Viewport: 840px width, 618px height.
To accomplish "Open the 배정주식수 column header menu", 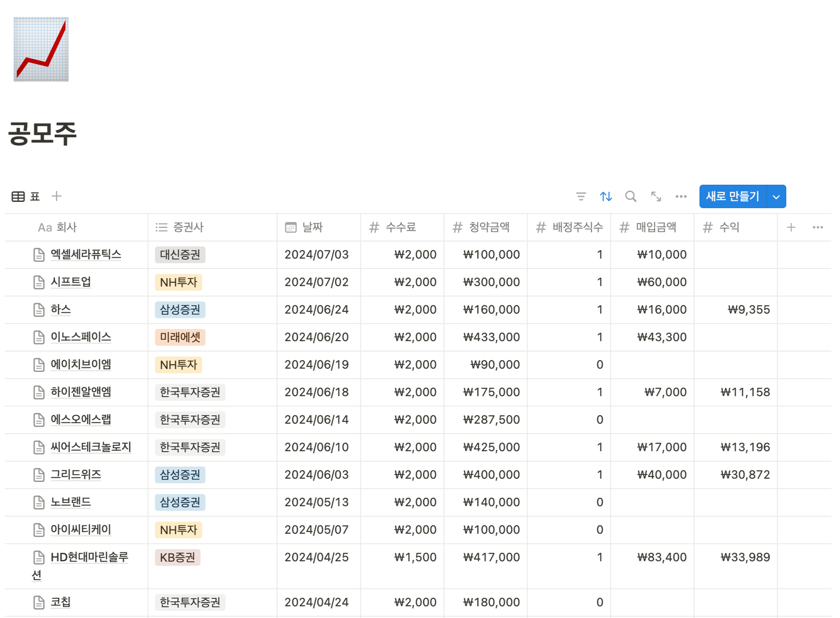I will (568, 227).
